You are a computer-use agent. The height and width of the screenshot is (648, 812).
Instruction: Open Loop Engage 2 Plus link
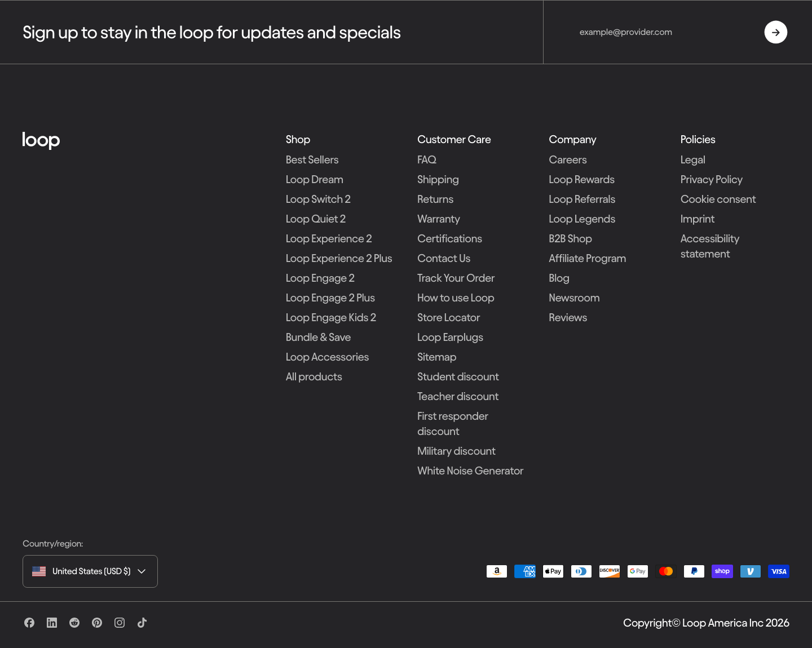(x=330, y=298)
